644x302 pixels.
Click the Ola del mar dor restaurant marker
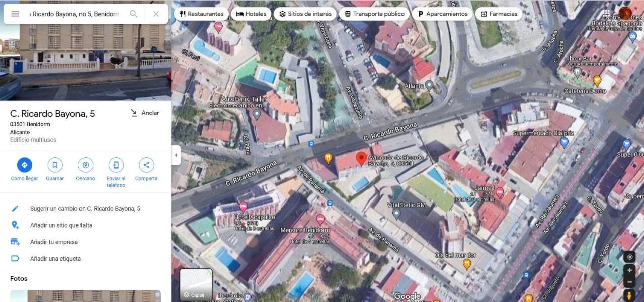click(467, 264)
